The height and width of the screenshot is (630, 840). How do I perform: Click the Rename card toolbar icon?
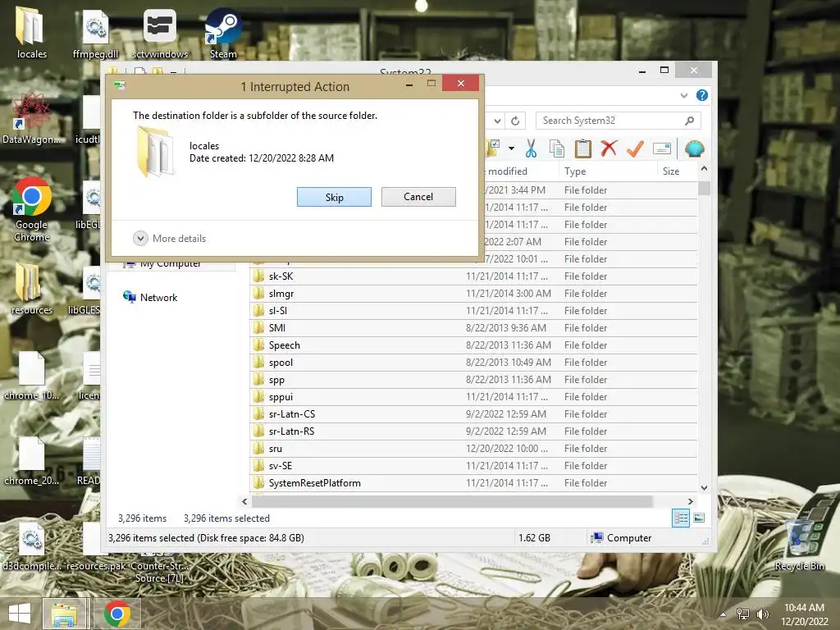[662, 148]
